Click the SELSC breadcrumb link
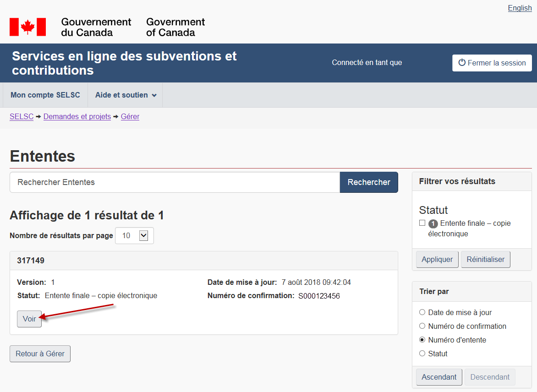 coord(22,117)
